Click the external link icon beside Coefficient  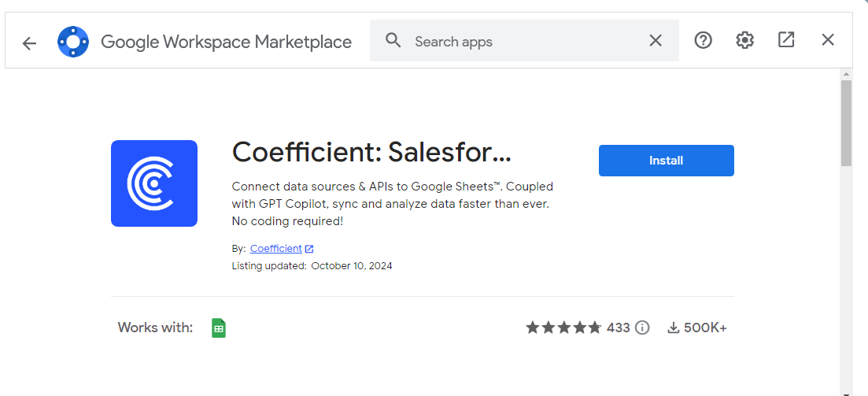(x=309, y=249)
